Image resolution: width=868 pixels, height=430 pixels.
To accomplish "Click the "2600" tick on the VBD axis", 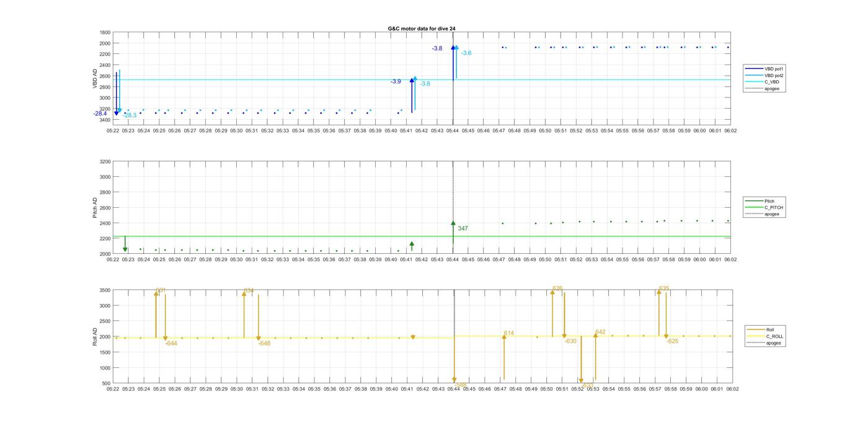I will [x=105, y=76].
